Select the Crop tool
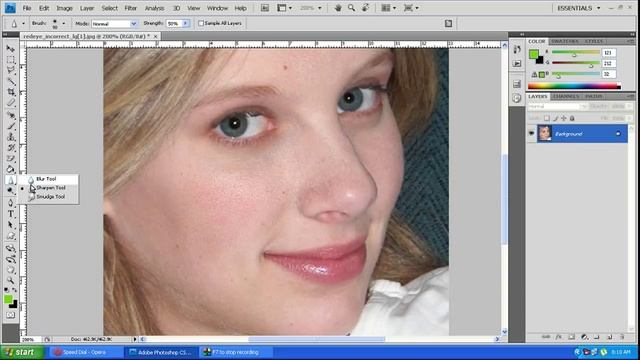The height and width of the screenshot is (360, 640). click(x=11, y=93)
